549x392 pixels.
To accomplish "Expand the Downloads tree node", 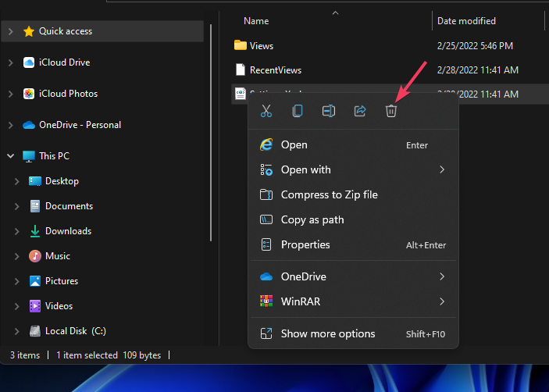I will (x=17, y=231).
